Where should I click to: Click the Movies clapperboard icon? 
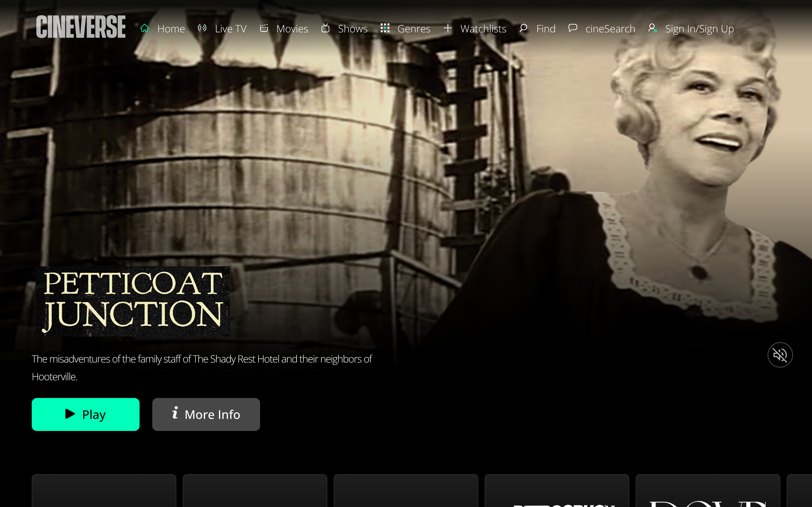point(264,28)
